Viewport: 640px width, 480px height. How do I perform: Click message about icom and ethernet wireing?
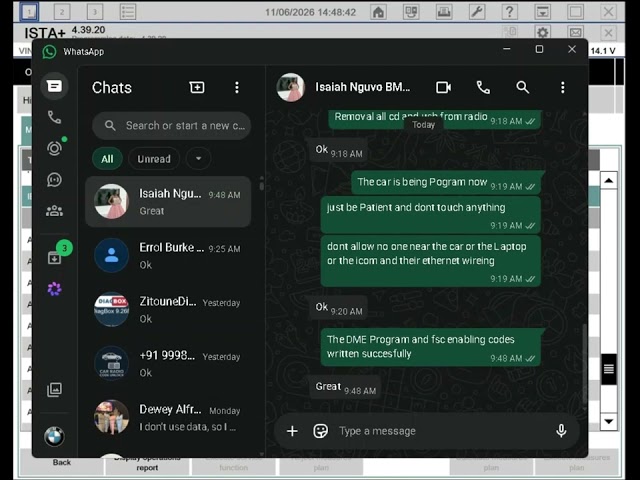[x=431, y=261]
